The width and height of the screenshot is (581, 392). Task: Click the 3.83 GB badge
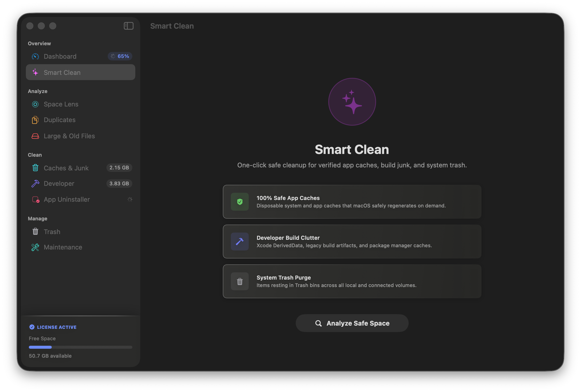(119, 184)
